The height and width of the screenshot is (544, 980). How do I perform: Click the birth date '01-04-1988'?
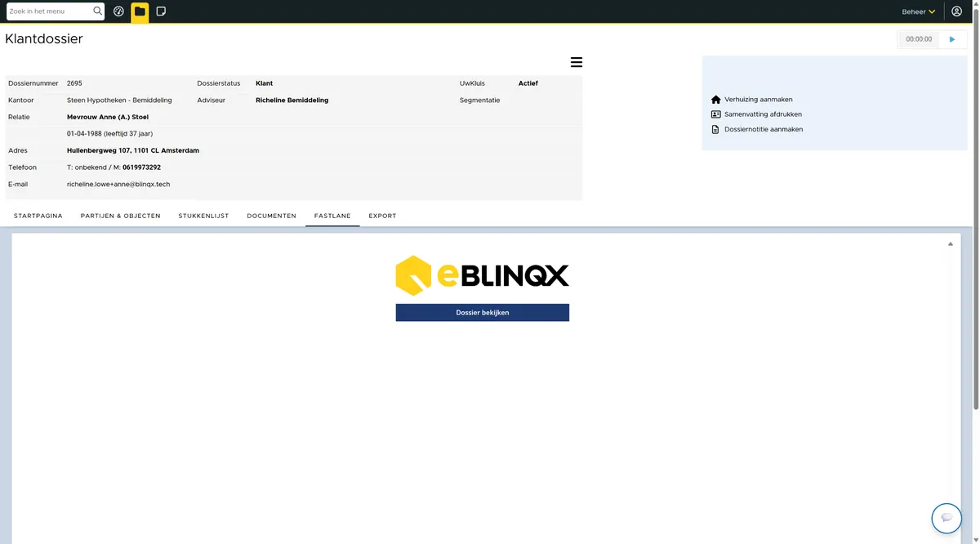pos(84,133)
